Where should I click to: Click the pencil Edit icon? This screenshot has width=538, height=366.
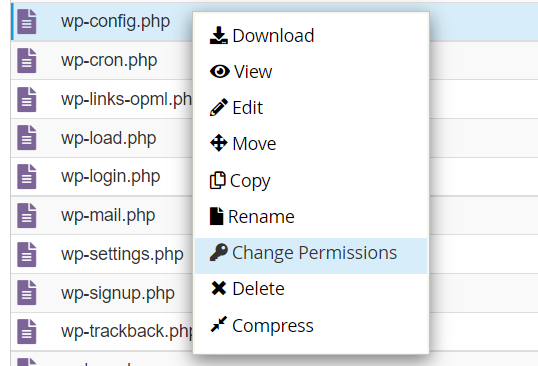click(x=219, y=107)
